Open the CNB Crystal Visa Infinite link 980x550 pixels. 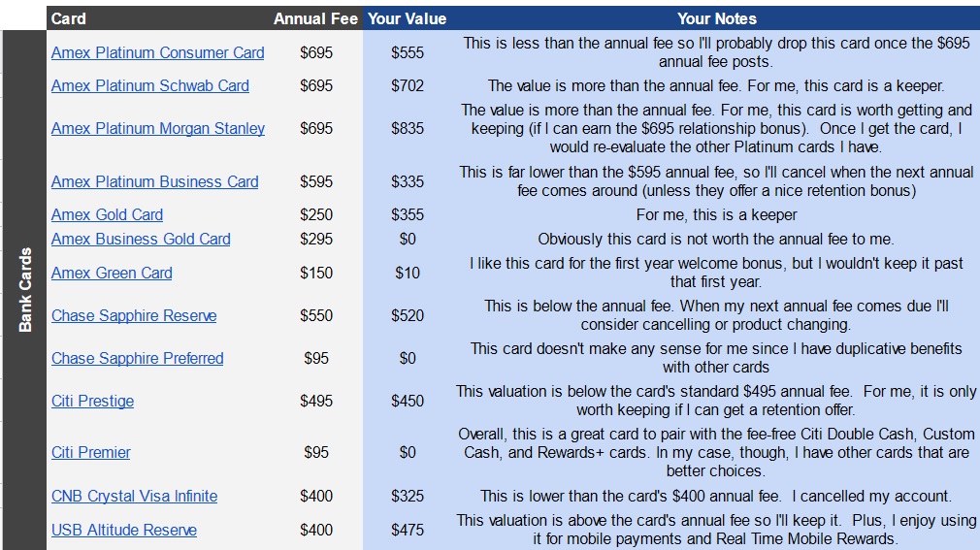click(134, 496)
